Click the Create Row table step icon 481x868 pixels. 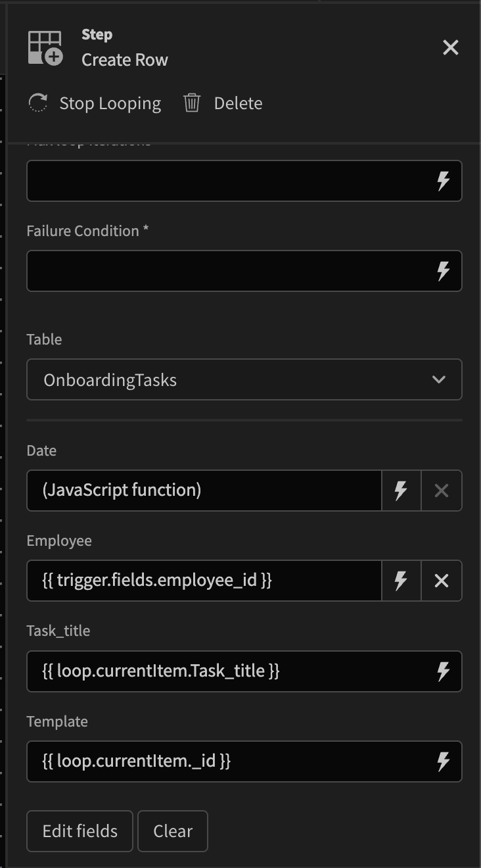pyautogui.click(x=45, y=48)
